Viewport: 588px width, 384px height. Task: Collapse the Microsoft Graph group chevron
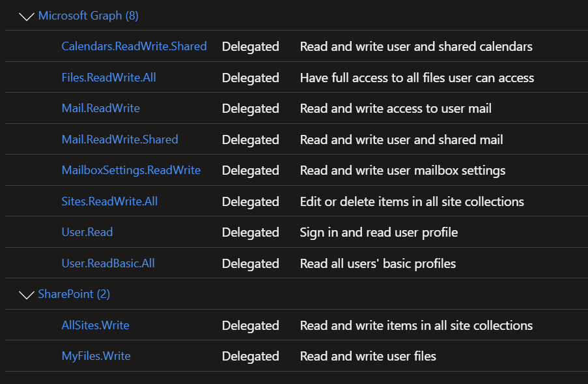tap(27, 16)
